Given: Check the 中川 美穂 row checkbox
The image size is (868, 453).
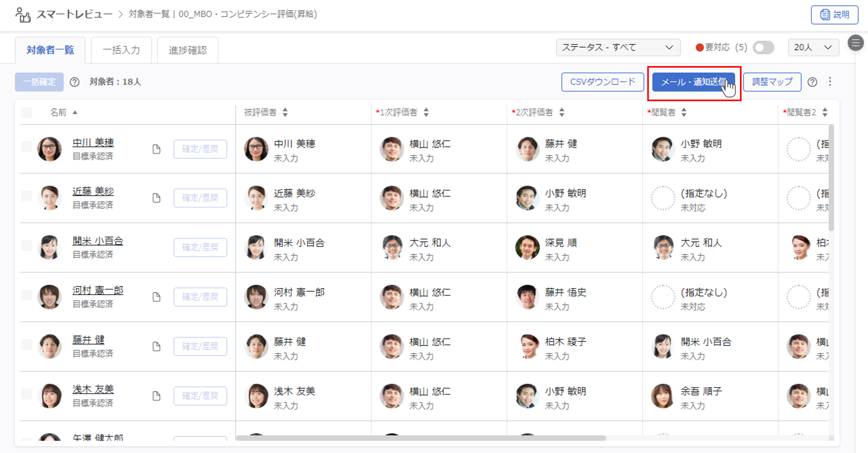Looking at the screenshot, I should click(x=26, y=147).
